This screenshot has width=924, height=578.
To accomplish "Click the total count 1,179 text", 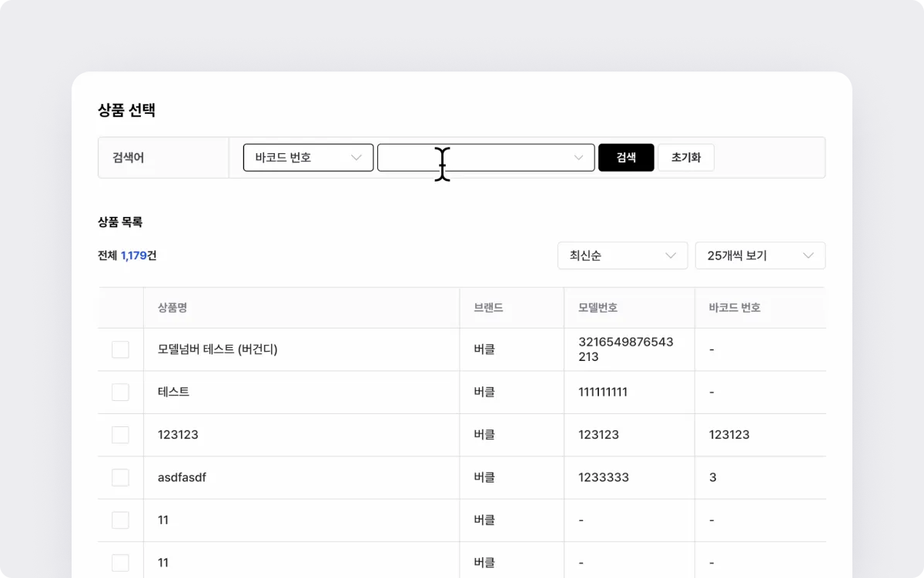I will 134,256.
